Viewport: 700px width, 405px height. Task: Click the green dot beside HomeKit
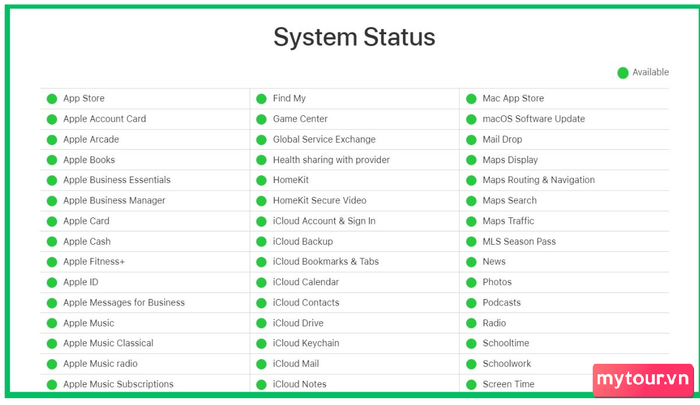pos(261,180)
